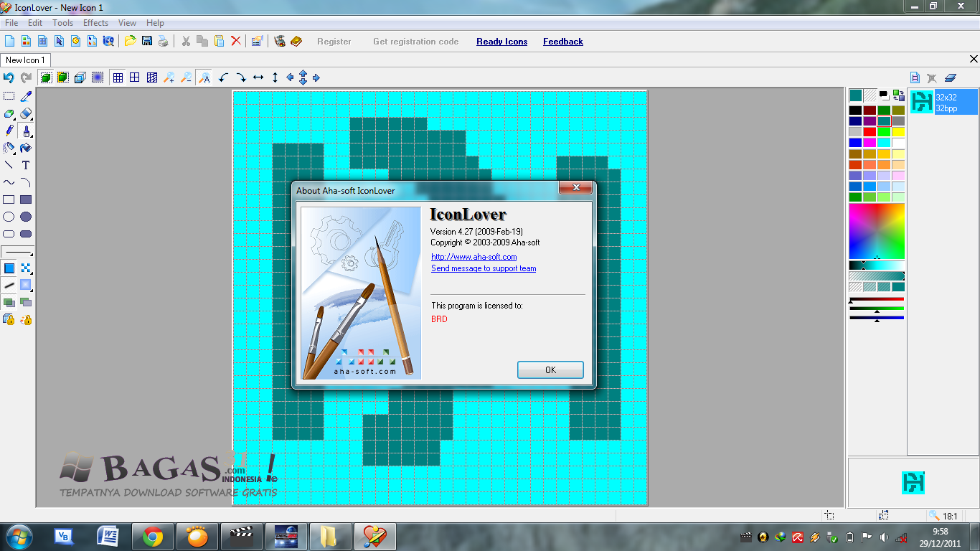Screen dimensions: 980x551
Task: Toggle the solid blue square fill mode
Action: click(x=9, y=268)
